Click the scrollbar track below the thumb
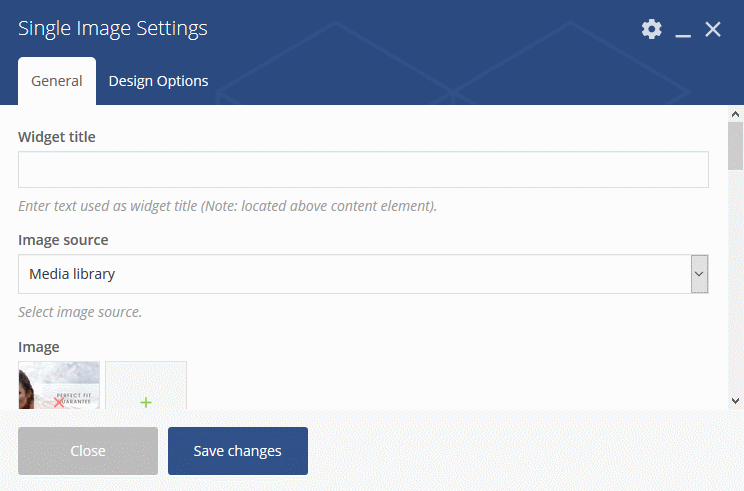 tap(735, 282)
